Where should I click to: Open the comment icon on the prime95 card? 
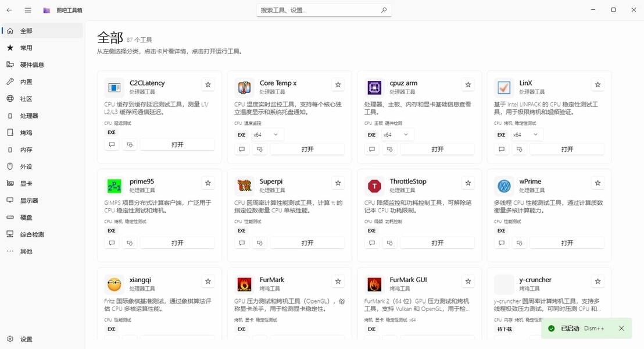click(x=112, y=243)
